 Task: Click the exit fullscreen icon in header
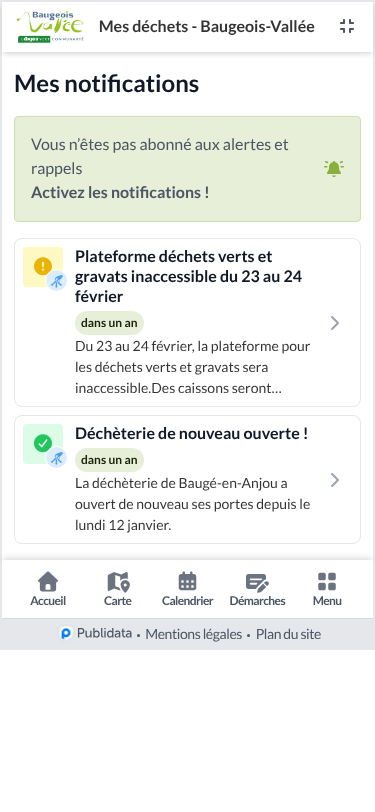347,26
